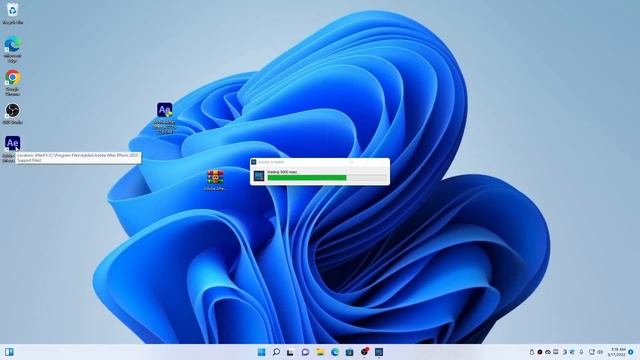
Task: Select the WinRAR archive icon on desktop
Action: point(215,180)
